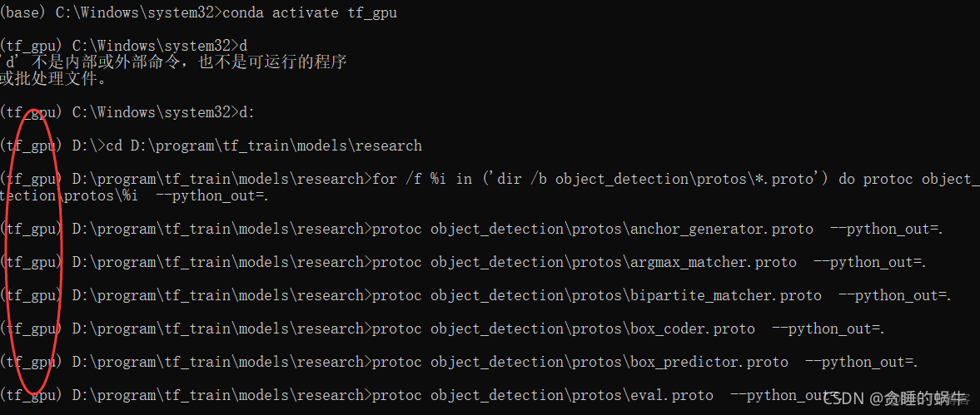Click the "d:" drive switch command
The height and width of the screenshot is (415, 980).
tap(246, 112)
